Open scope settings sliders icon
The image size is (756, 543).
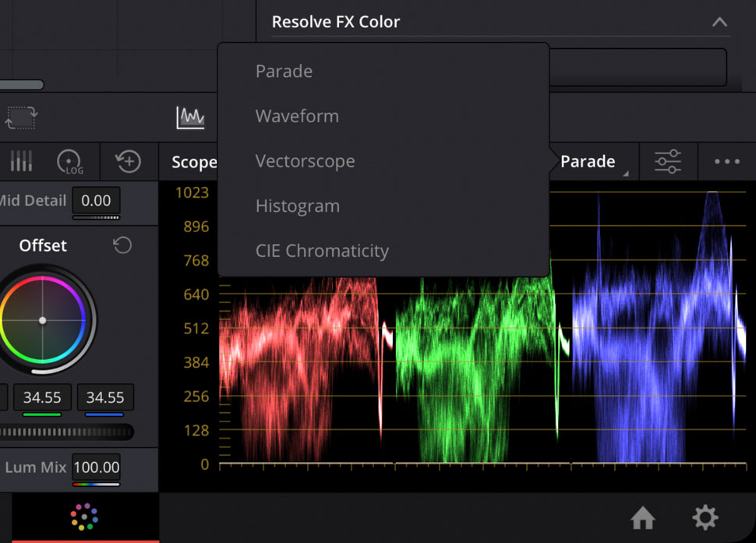click(x=668, y=161)
